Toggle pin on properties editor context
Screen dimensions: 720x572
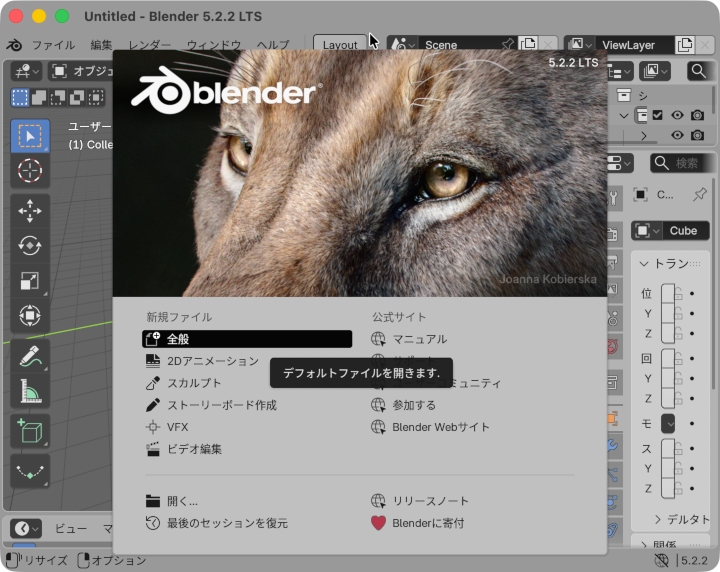pyautogui.click(x=700, y=195)
